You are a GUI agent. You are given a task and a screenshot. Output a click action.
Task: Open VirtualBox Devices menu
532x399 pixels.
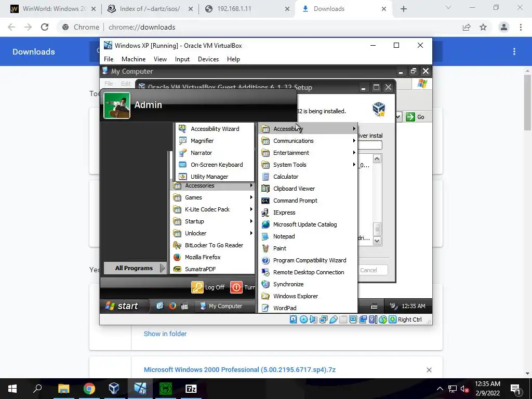pyautogui.click(x=208, y=59)
